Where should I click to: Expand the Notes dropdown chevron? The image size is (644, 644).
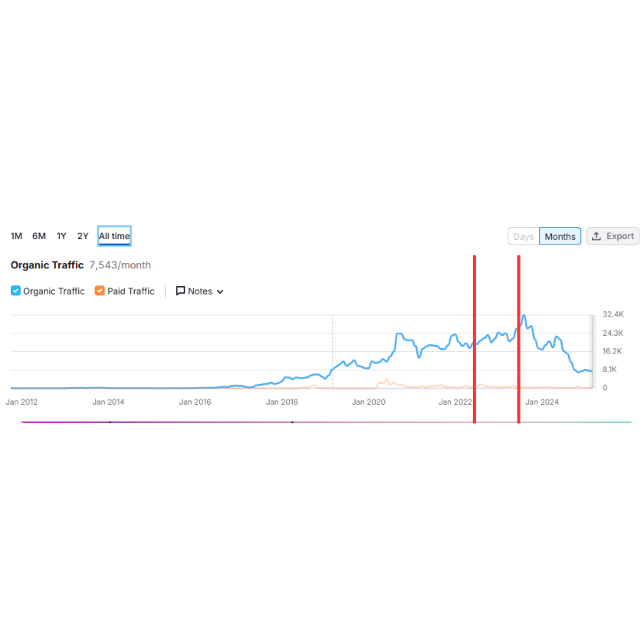tap(220, 291)
